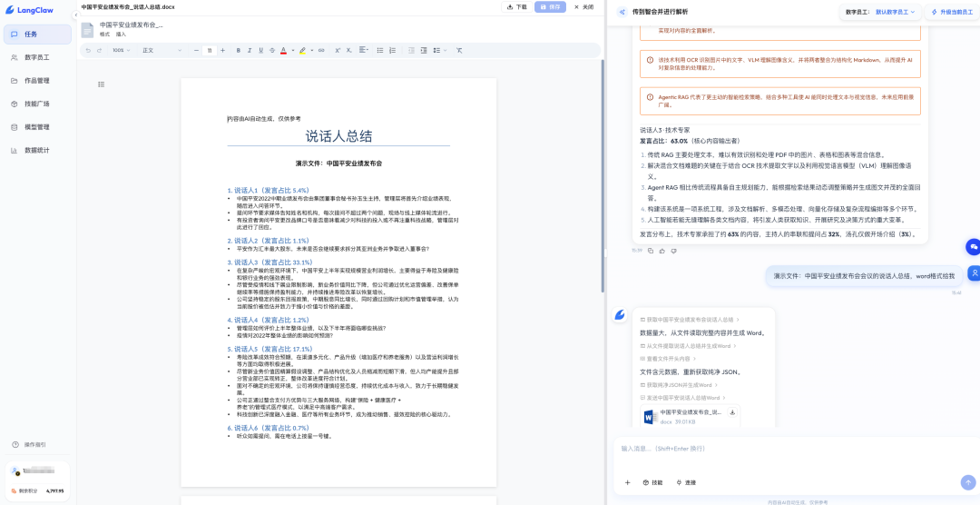Click the plus attach icon in chat input
The width and height of the screenshot is (980, 505).
[x=628, y=482]
